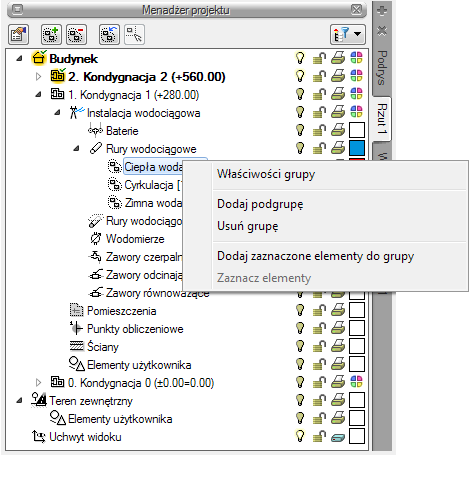Click multicolor palette icon in Instalacja wodociągowa row
Image resolution: width=470 pixels, height=495 pixels.
(x=356, y=112)
